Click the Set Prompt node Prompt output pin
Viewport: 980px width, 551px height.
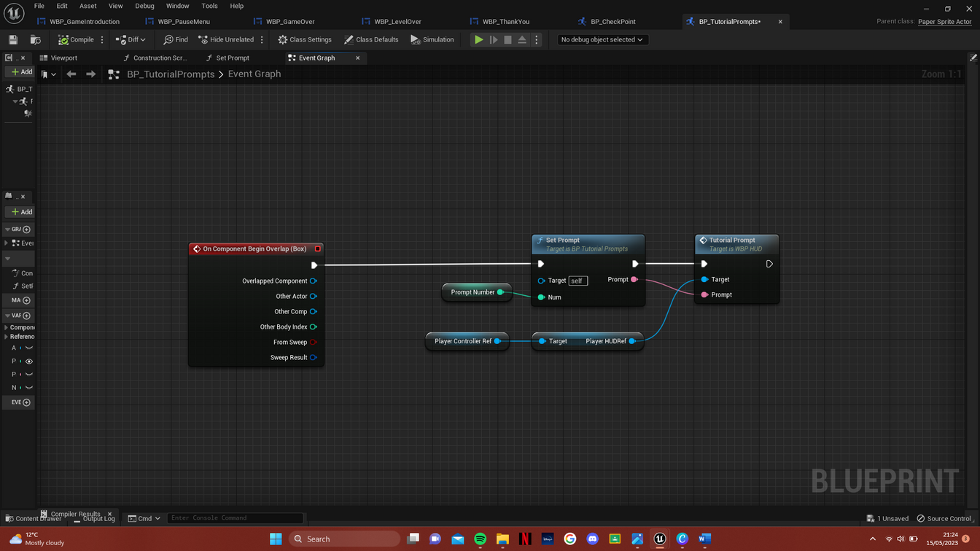634,279
